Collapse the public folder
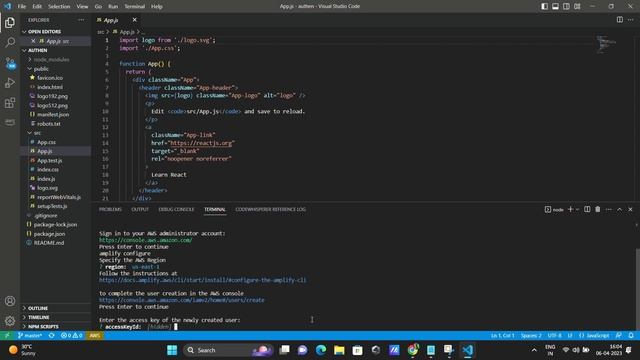This screenshot has height=360, width=640. (41, 69)
